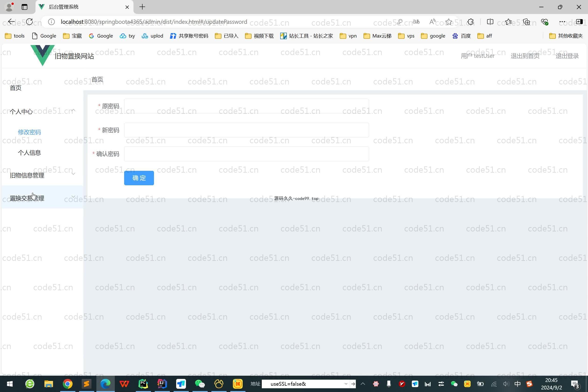Open the notification center icon
The height and width of the screenshot is (392, 588).
pos(575,384)
